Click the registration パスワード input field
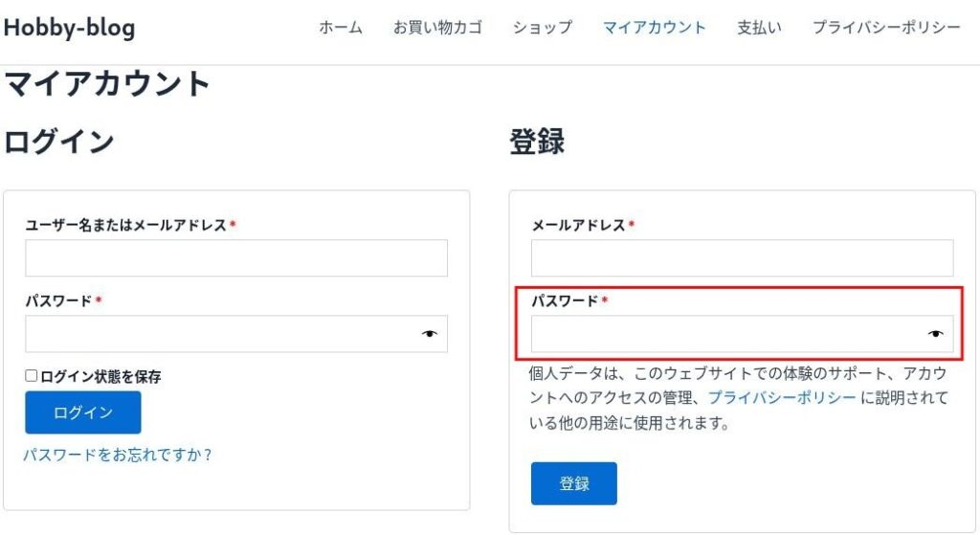Image resolution: width=980 pixels, height=535 pixels. point(725,334)
